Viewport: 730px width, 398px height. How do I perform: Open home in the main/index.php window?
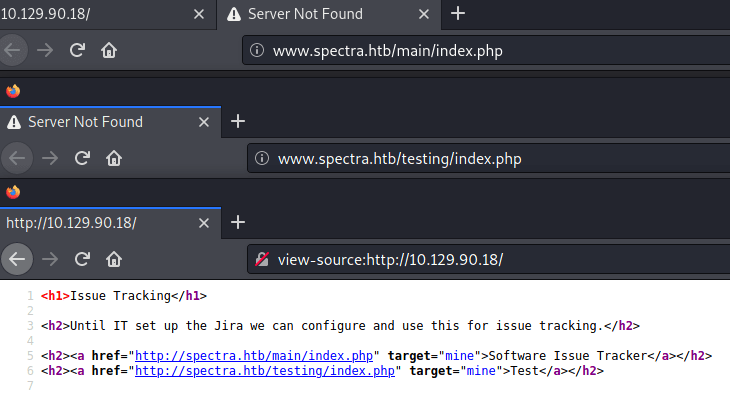tap(109, 50)
